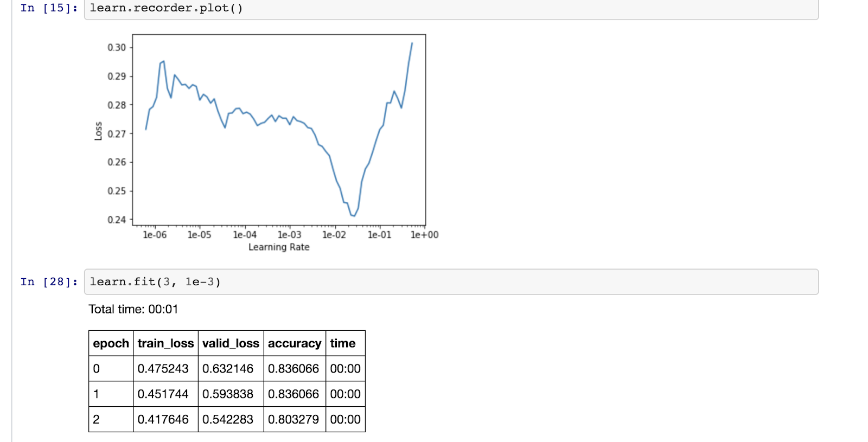Click epoch 0 cell in results table
The width and height of the screenshot is (868, 442).
tap(111, 369)
